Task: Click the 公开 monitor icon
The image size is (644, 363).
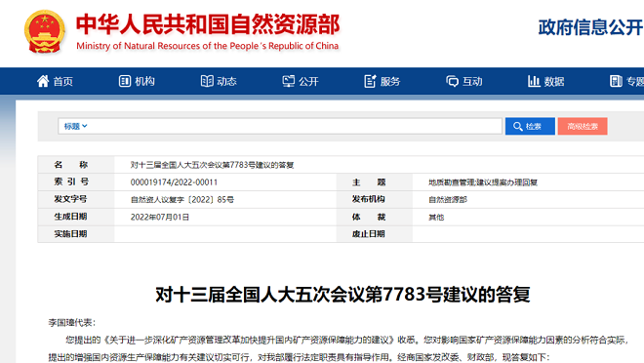Action: tap(288, 81)
